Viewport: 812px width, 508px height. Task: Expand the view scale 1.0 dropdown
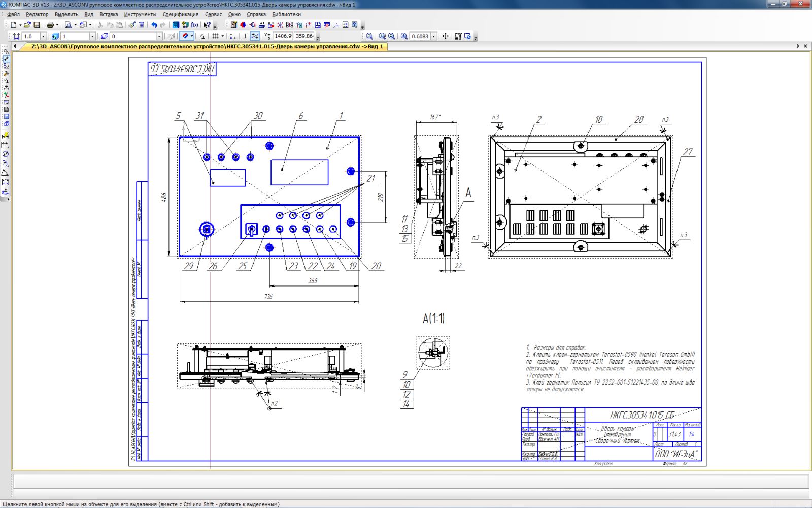pyautogui.click(x=43, y=36)
